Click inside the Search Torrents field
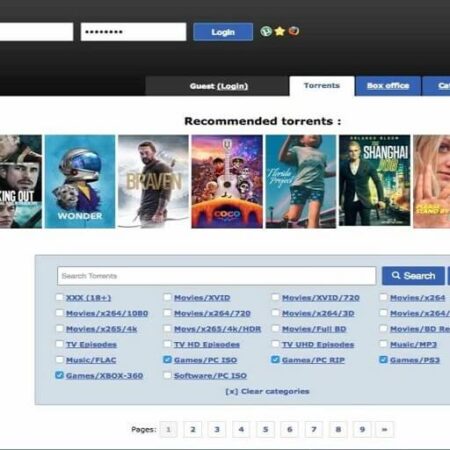This screenshot has height=450, width=450. pos(216,276)
